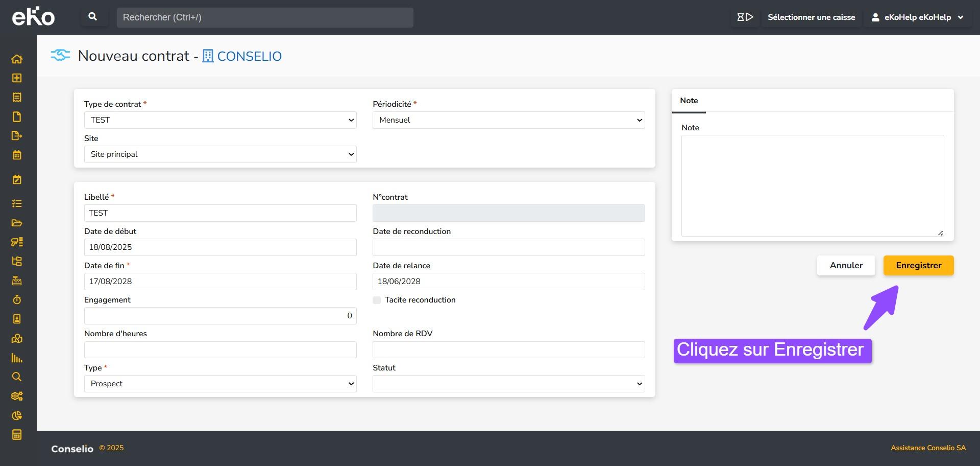Open the eKoHelp user menu
This screenshot has height=466, width=980.
coord(917,17)
